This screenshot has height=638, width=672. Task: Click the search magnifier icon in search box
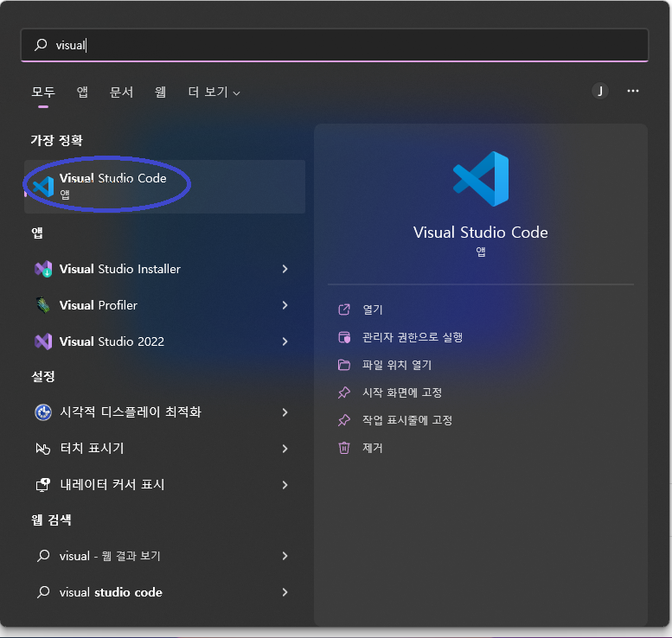[41, 45]
